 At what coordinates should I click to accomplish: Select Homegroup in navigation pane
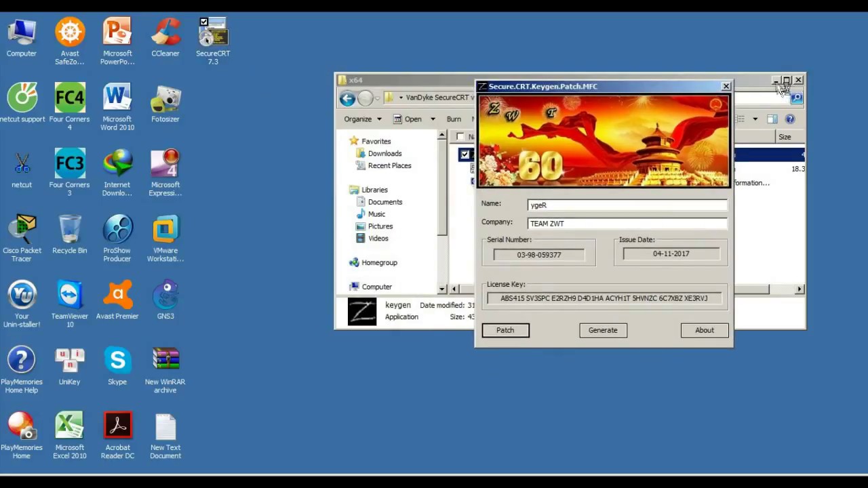(x=373, y=262)
